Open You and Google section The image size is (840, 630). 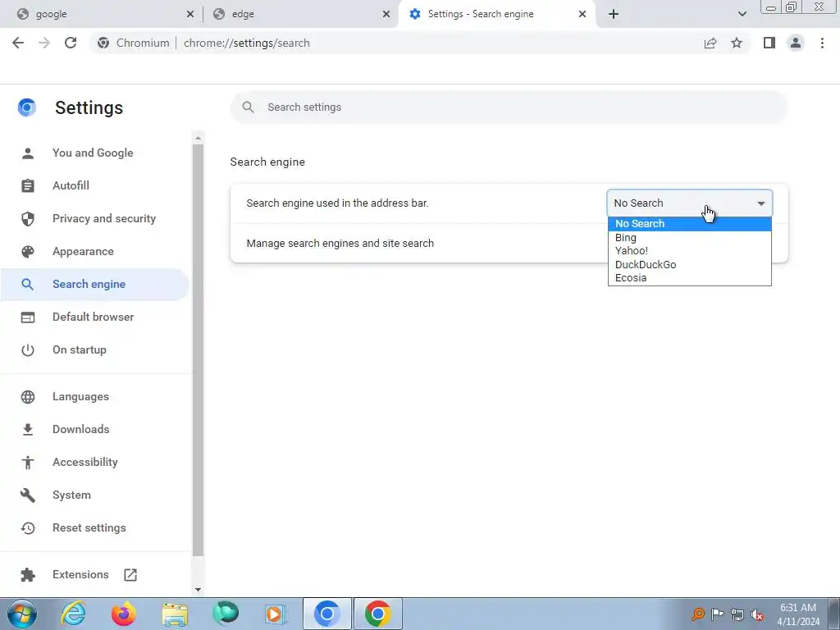tap(95, 153)
